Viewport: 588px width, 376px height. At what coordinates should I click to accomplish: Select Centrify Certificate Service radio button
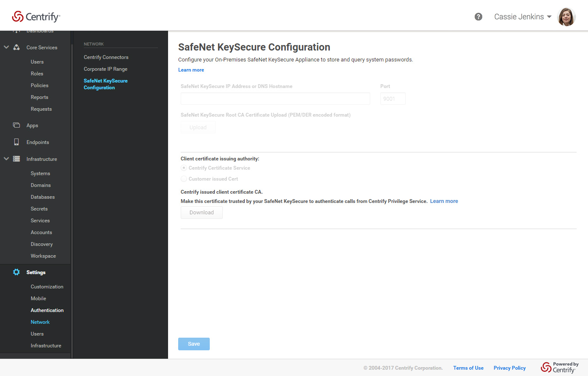[x=184, y=168]
